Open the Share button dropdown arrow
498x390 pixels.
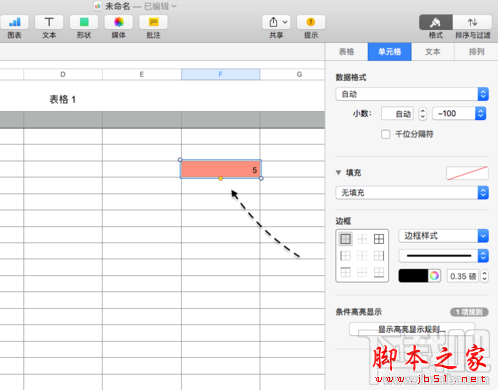point(285,22)
